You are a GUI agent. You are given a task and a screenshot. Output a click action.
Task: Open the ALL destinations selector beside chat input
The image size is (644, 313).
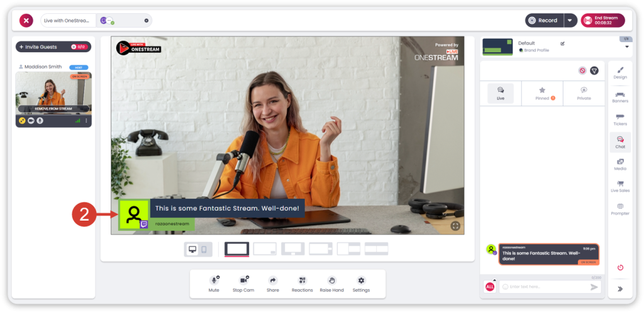[489, 287]
